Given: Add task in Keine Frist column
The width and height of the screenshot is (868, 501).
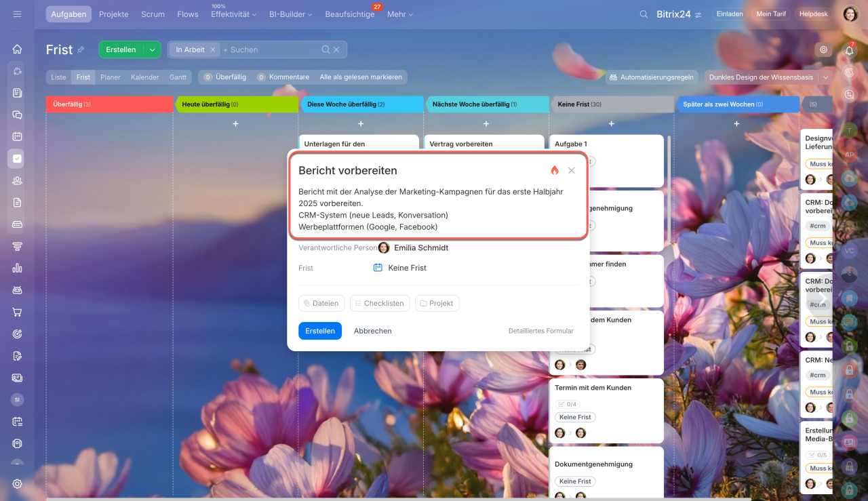Looking at the screenshot, I should pos(611,123).
